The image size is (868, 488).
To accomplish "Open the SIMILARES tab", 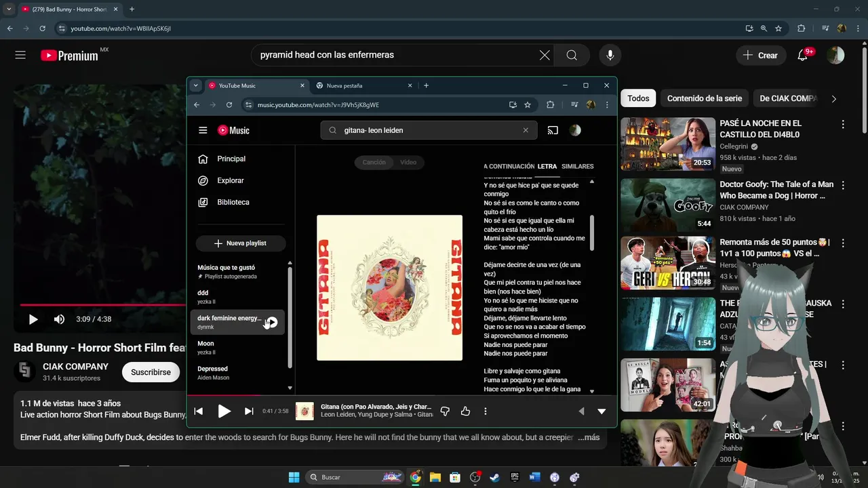I will [x=577, y=166].
